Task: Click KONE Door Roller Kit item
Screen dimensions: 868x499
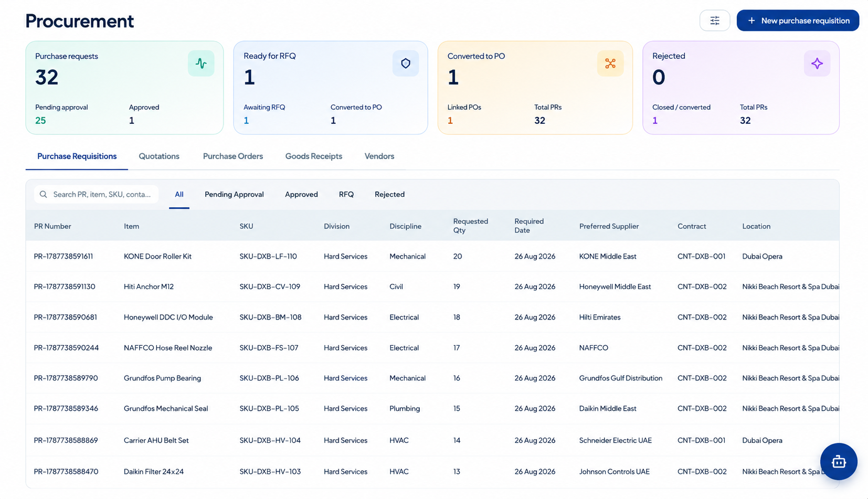Action: coord(157,257)
